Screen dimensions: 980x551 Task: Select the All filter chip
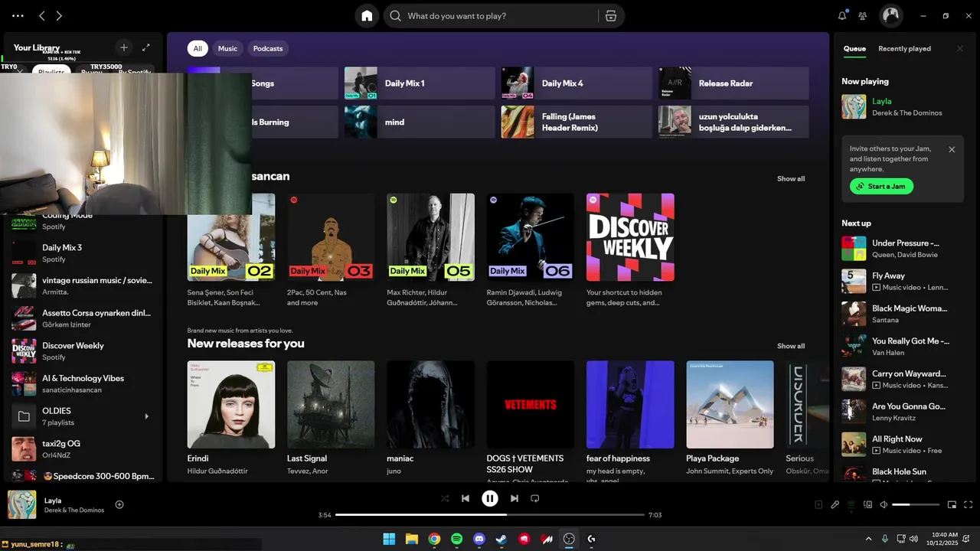coord(198,48)
